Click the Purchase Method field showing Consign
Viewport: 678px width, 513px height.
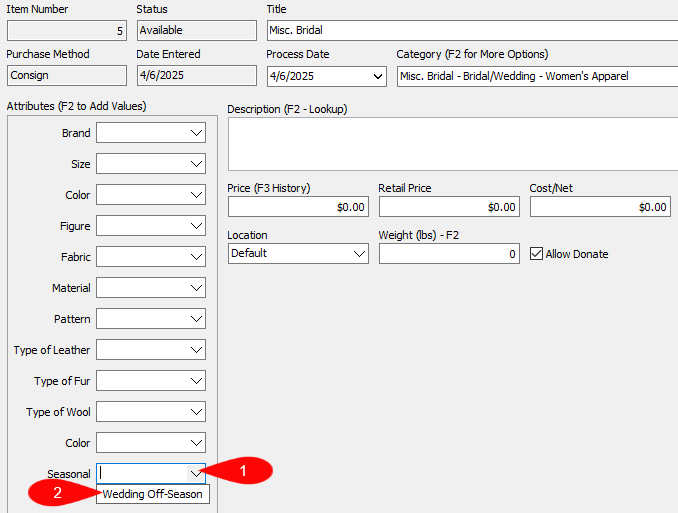[x=67, y=76]
